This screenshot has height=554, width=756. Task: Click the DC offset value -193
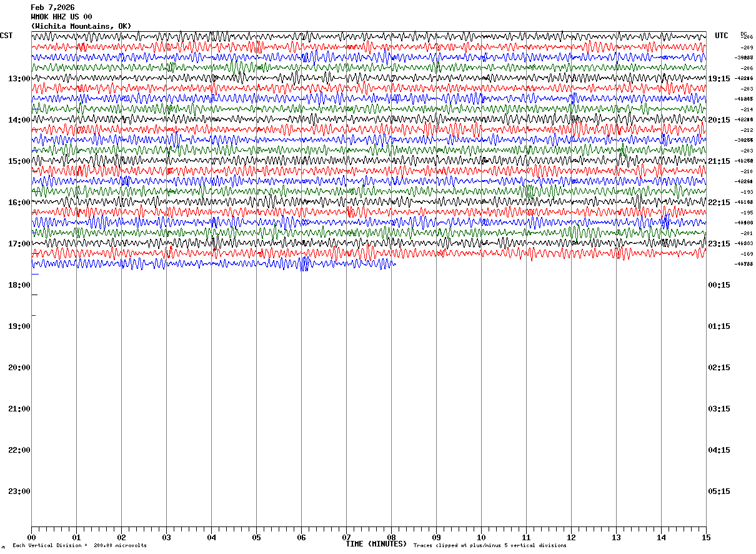[747, 192]
